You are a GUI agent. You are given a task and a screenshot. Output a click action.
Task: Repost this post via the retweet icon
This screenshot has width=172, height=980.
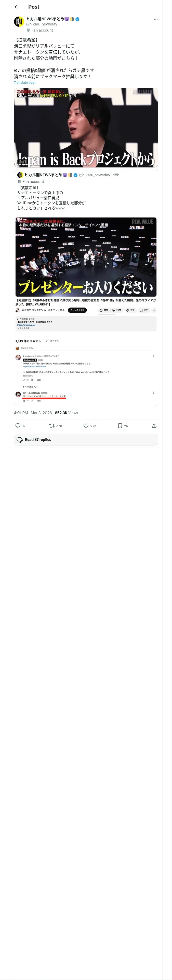(x=52, y=426)
